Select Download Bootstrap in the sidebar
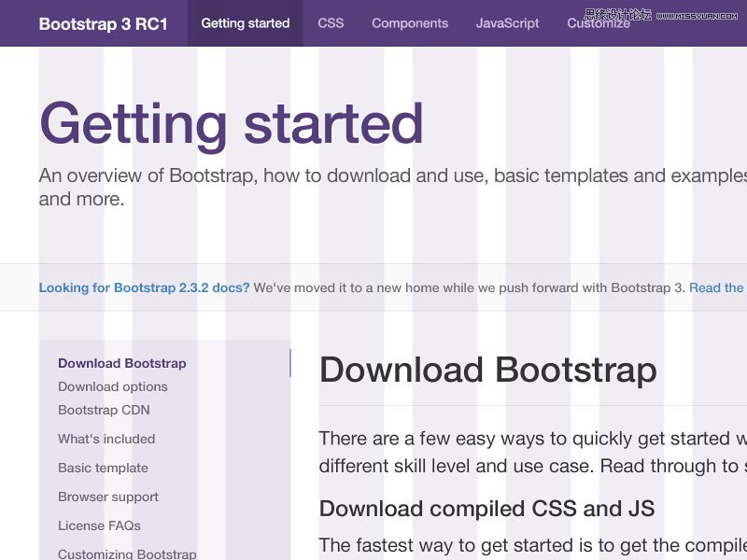747x560 pixels. 121,363
